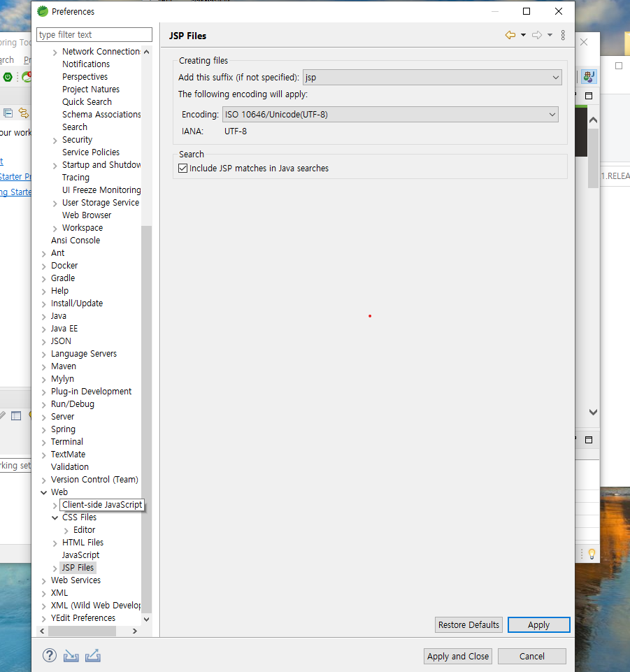Viewport: 630px width, 672px height.
Task: Select Notifications in the preferences tree
Action: click(x=86, y=64)
